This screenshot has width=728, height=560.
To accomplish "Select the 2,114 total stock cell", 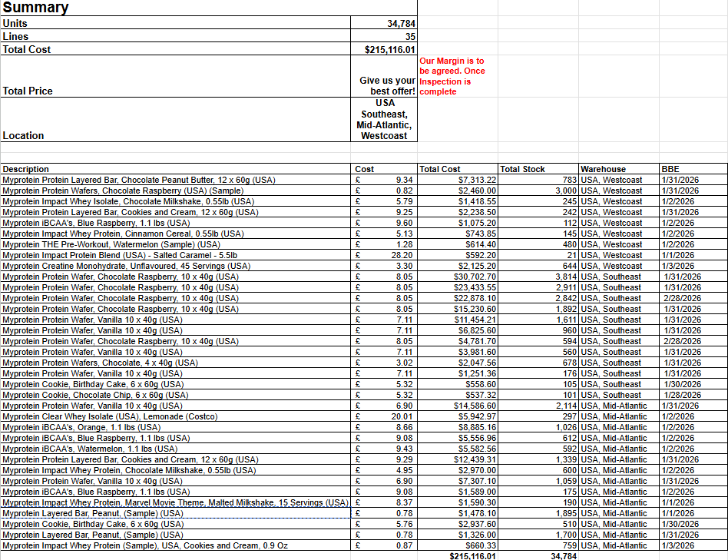I will click(538, 406).
